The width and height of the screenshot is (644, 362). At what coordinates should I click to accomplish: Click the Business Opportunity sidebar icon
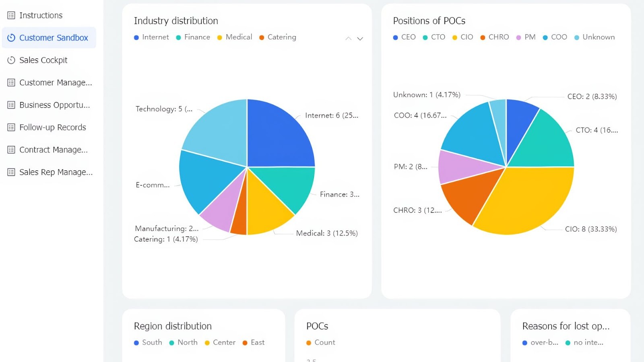tap(11, 105)
